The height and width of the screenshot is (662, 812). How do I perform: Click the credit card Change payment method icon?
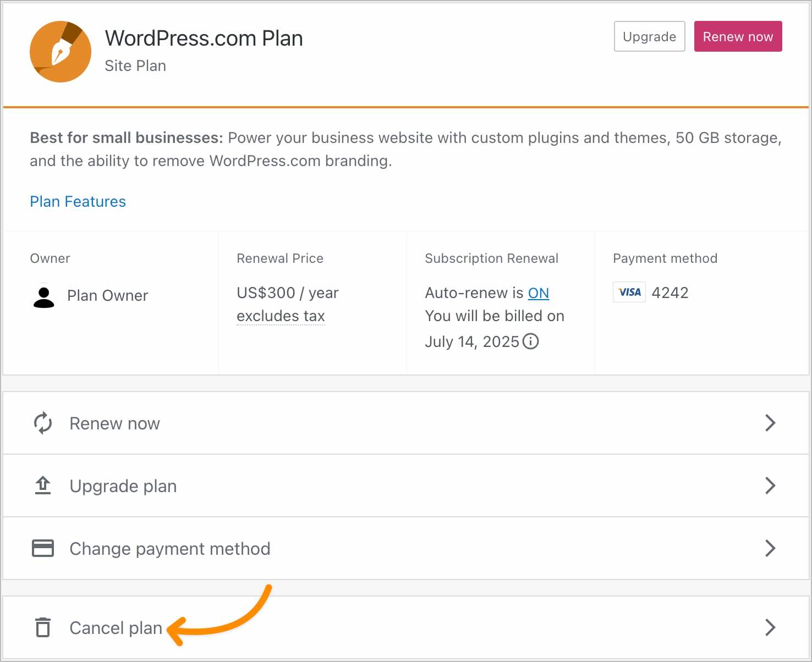43,548
